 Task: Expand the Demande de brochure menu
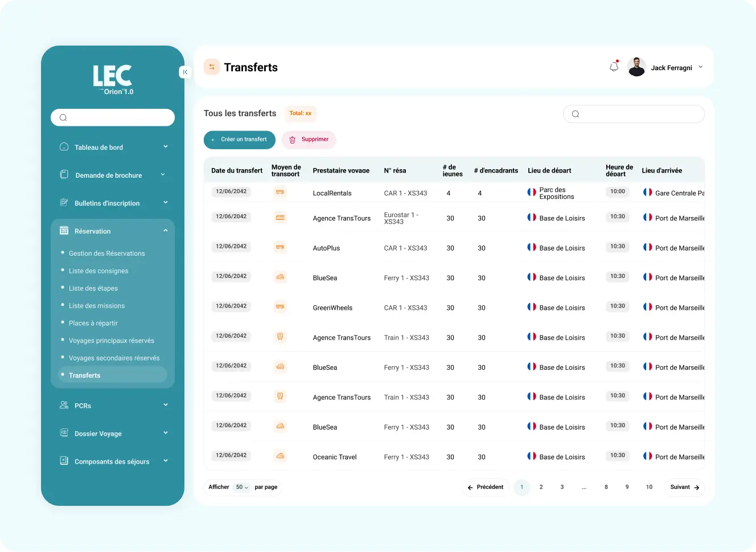coord(163,175)
